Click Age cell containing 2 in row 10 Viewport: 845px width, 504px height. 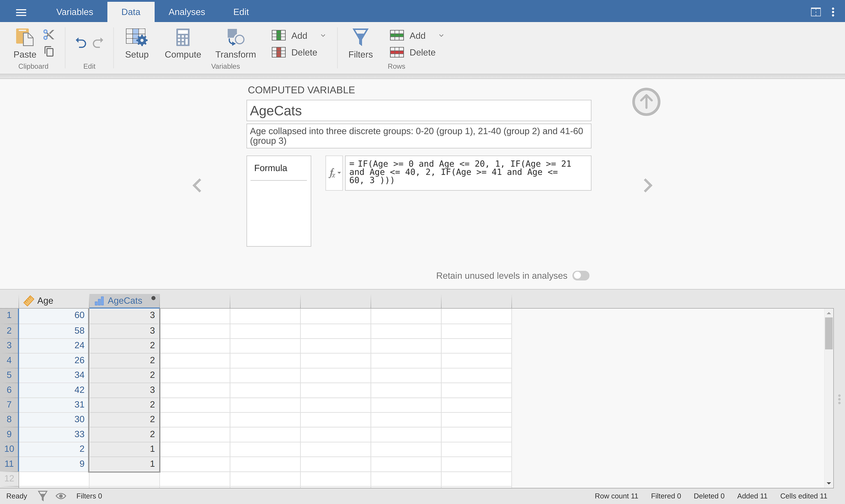click(54, 449)
